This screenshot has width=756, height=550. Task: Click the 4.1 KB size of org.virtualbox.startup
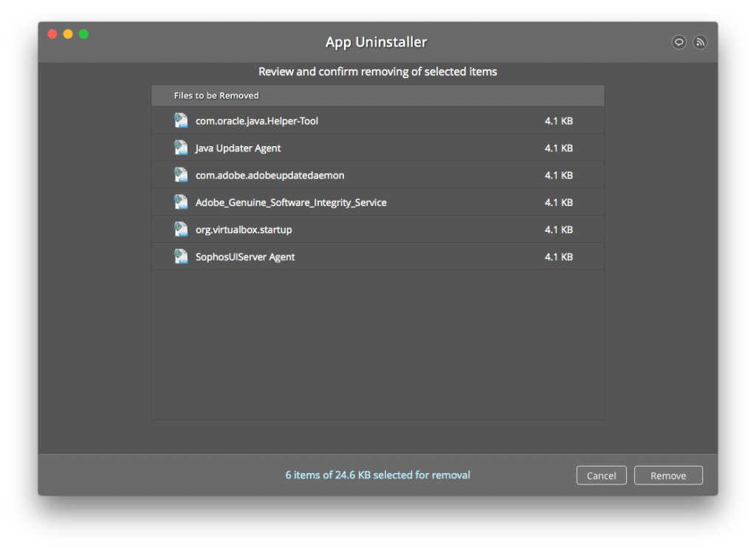tap(559, 230)
